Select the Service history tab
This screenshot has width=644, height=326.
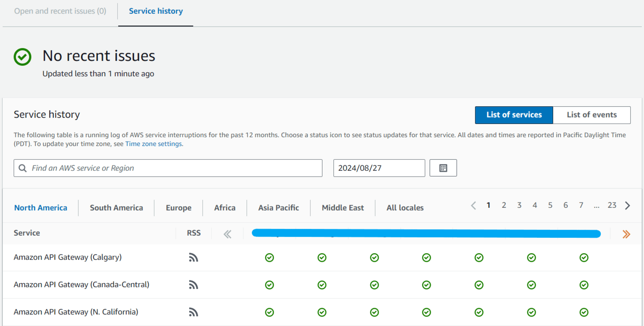[x=156, y=11]
